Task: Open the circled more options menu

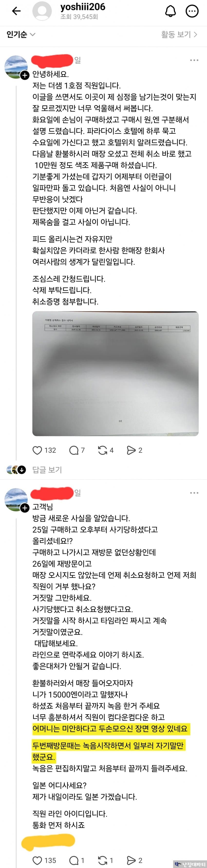Action: pos(192,11)
